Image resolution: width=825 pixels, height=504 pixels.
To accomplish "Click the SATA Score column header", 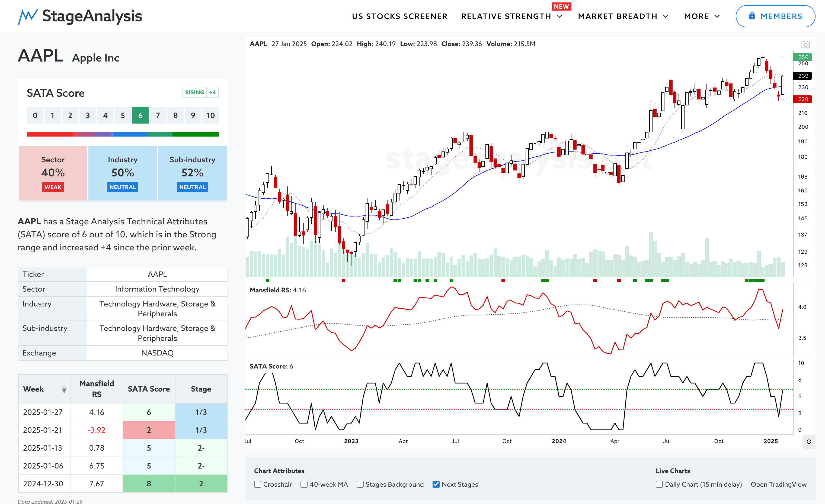I will pos(149,389).
